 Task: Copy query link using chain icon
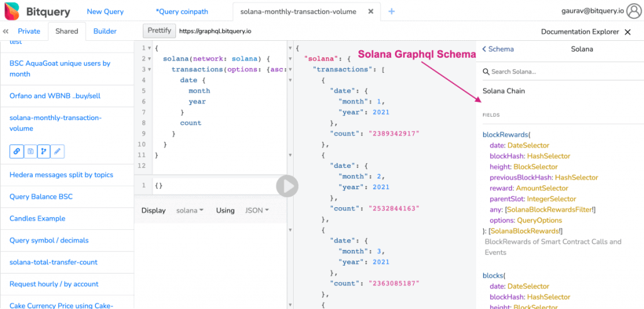pos(16,151)
